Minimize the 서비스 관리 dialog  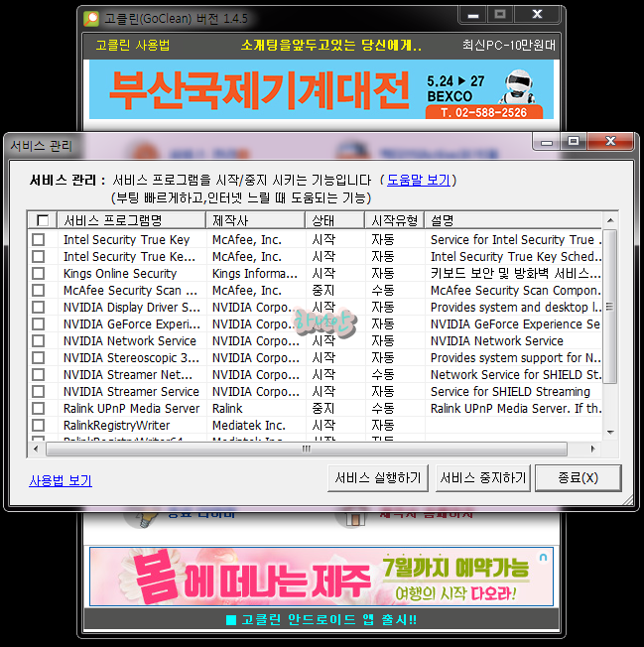(x=547, y=142)
